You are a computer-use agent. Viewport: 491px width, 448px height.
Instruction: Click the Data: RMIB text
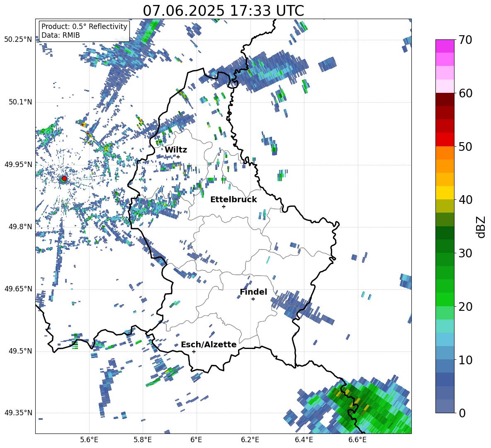pyautogui.click(x=61, y=35)
